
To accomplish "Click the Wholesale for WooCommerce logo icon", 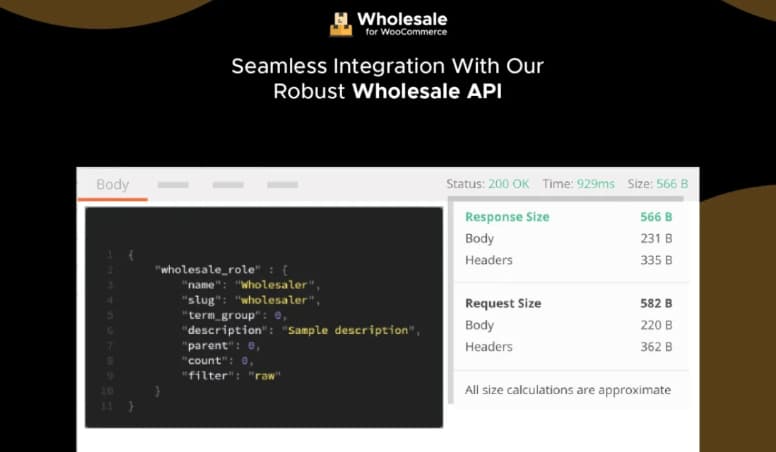I will [x=341, y=24].
